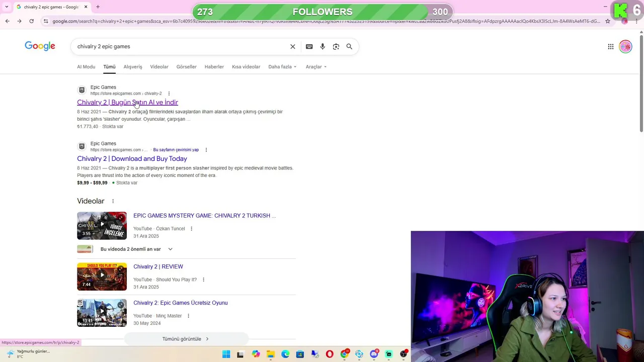Open Google Lens image search
The width and height of the screenshot is (644, 362).
point(336,46)
